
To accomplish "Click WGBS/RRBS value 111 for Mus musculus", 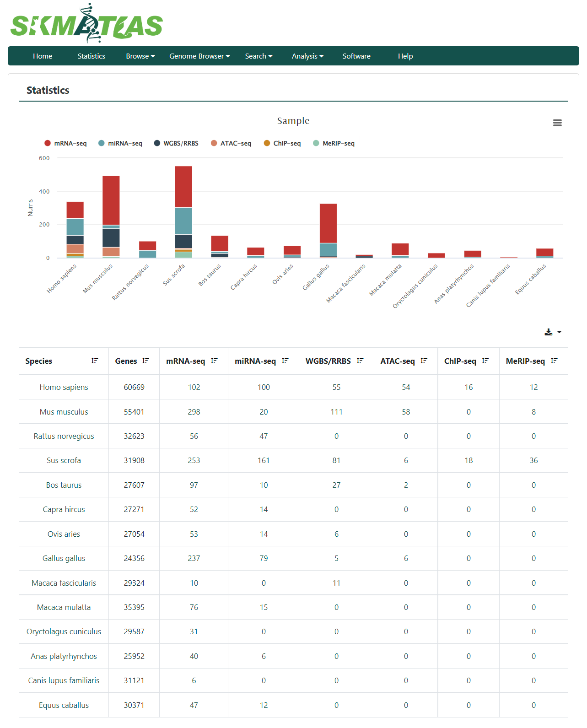I will 336,412.
